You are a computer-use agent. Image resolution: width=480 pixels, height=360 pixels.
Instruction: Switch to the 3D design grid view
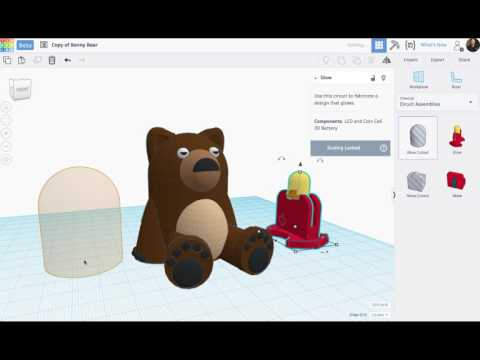click(379, 45)
